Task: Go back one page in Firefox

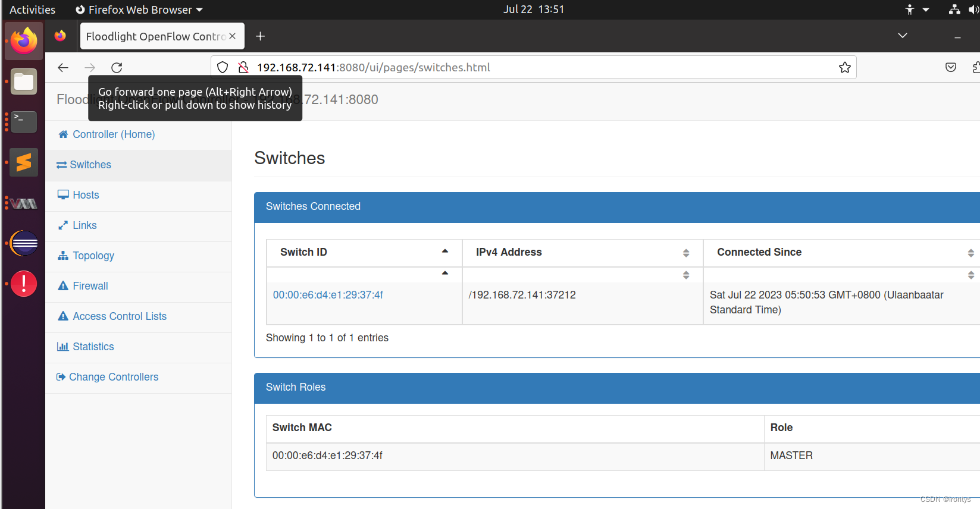Action: 63,67
